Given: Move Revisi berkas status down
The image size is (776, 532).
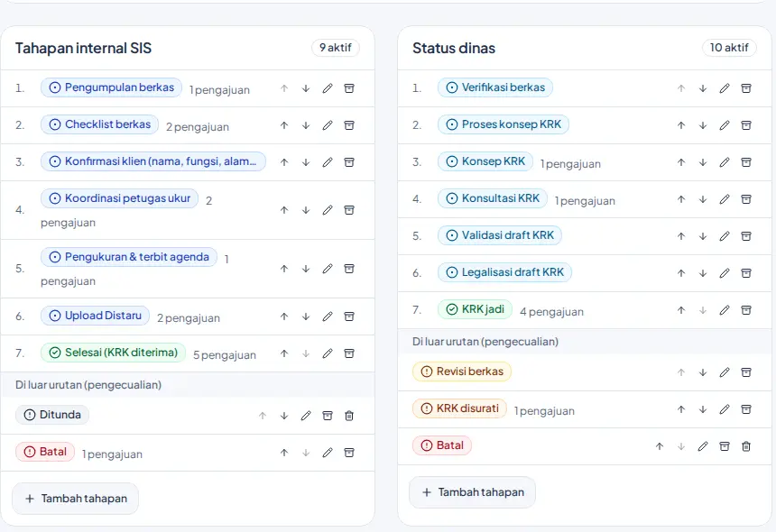Looking at the screenshot, I should (703, 372).
